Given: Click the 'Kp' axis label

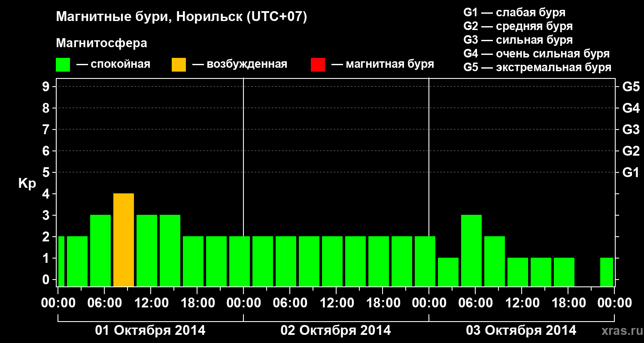Looking at the screenshot, I should coord(27,184).
